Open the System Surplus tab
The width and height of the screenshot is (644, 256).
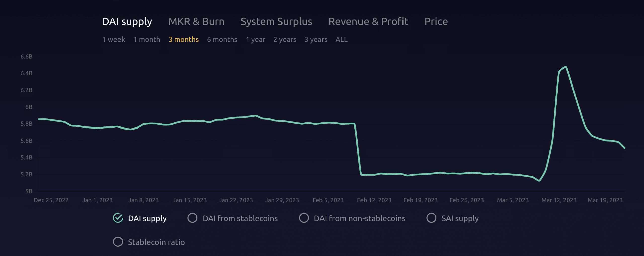click(x=276, y=22)
